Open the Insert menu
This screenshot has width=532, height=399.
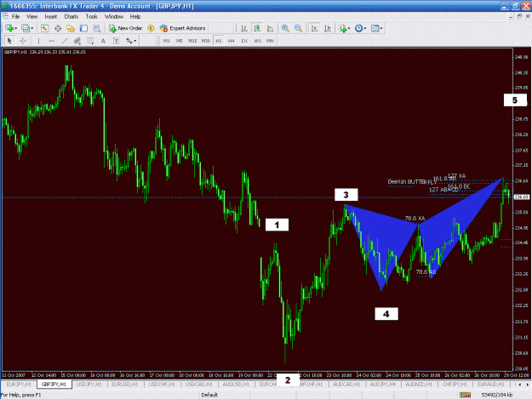coord(51,17)
